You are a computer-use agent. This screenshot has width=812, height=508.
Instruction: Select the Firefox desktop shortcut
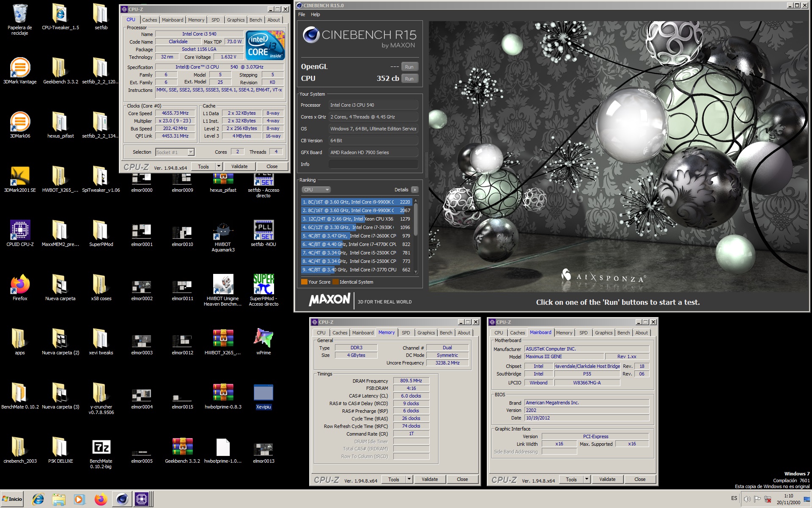click(20, 287)
